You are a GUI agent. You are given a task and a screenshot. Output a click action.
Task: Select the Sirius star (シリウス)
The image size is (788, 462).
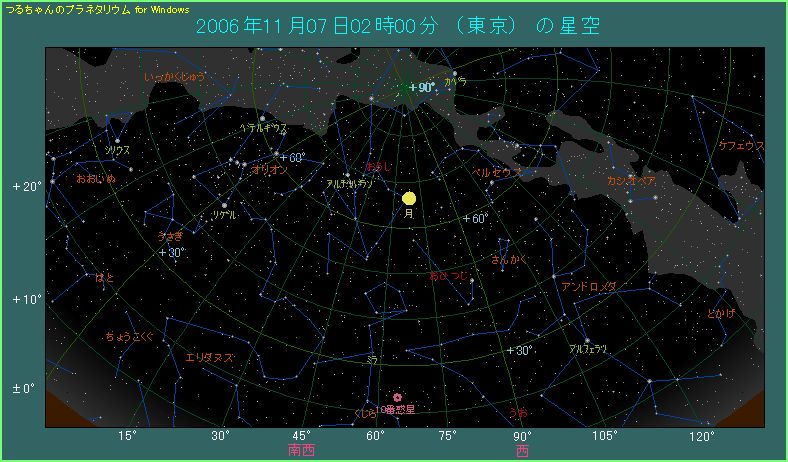click(x=117, y=141)
